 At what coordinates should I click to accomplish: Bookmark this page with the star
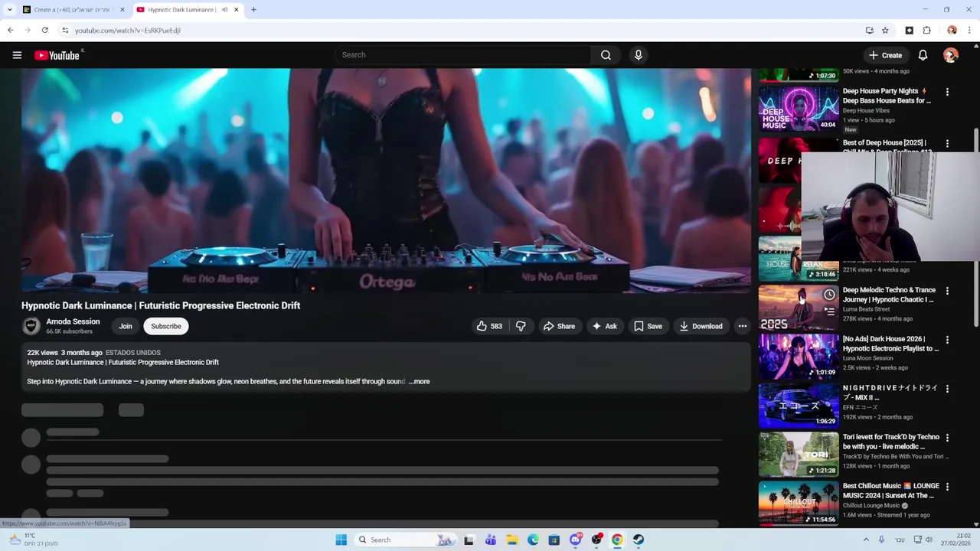pos(886,31)
